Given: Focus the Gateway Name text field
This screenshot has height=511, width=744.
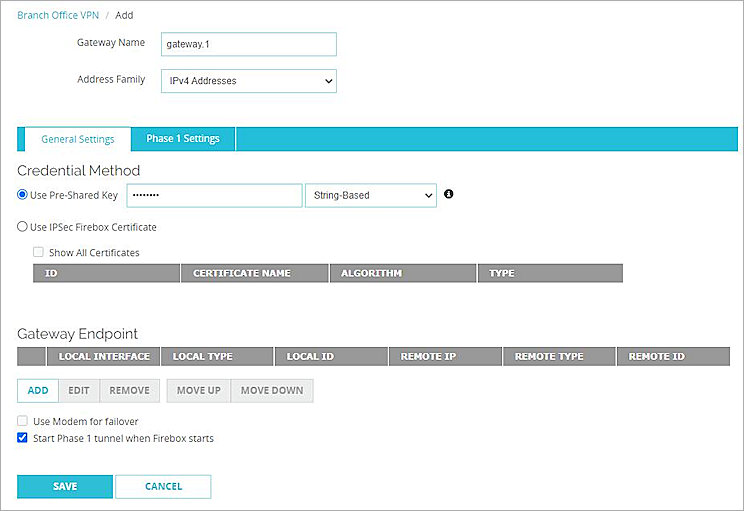Looking at the screenshot, I should [x=248, y=44].
